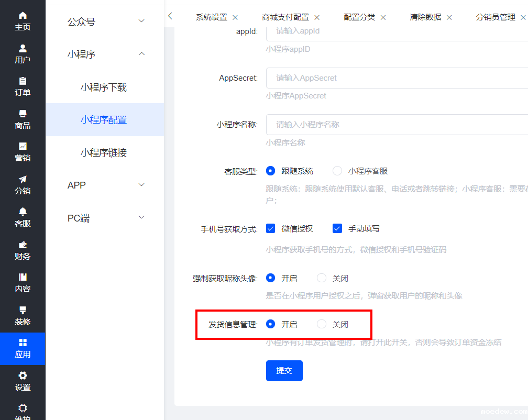Viewport: 528px width, 420px height.
Task: Open the 订单 orders icon
Action: pyautogui.click(x=23, y=81)
